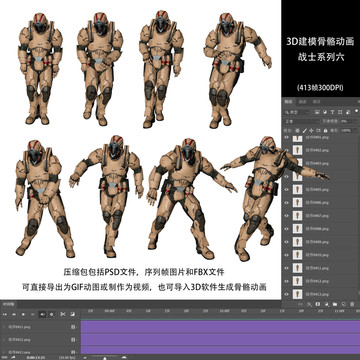Step forward one frame in timeline
The width and height of the screenshot is (360, 360).
[33, 314]
